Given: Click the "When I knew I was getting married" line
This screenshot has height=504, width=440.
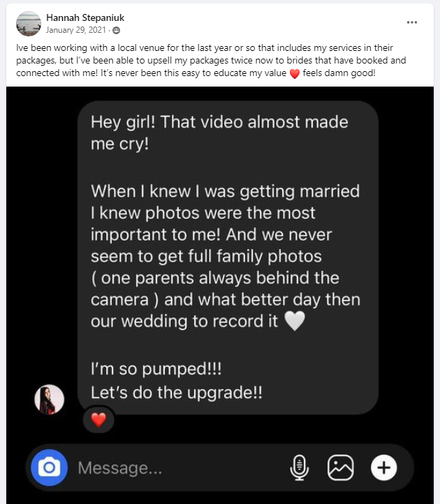Looking at the screenshot, I should pos(225,191).
